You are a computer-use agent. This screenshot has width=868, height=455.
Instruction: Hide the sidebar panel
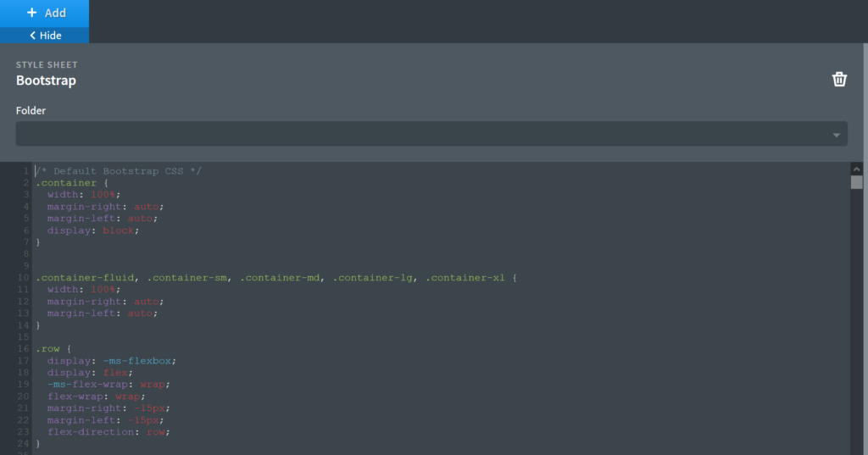click(x=44, y=36)
